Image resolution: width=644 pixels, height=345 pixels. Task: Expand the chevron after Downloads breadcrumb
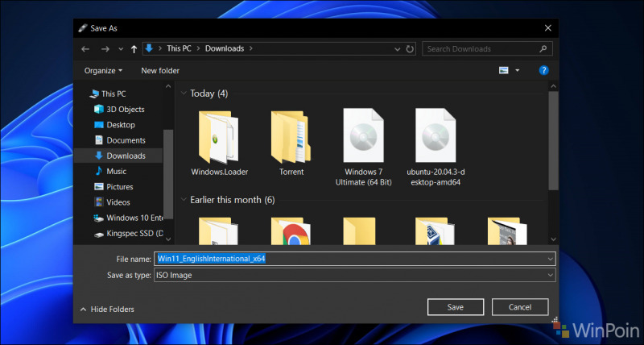pyautogui.click(x=251, y=48)
